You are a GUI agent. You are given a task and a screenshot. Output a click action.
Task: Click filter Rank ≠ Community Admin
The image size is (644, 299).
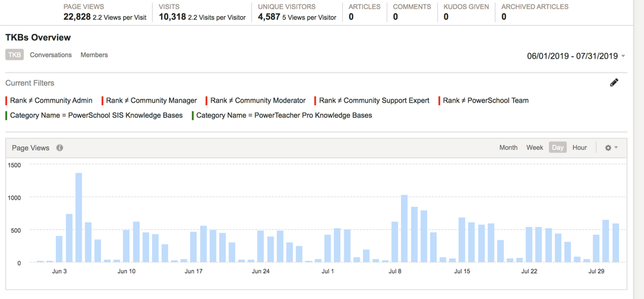point(49,101)
